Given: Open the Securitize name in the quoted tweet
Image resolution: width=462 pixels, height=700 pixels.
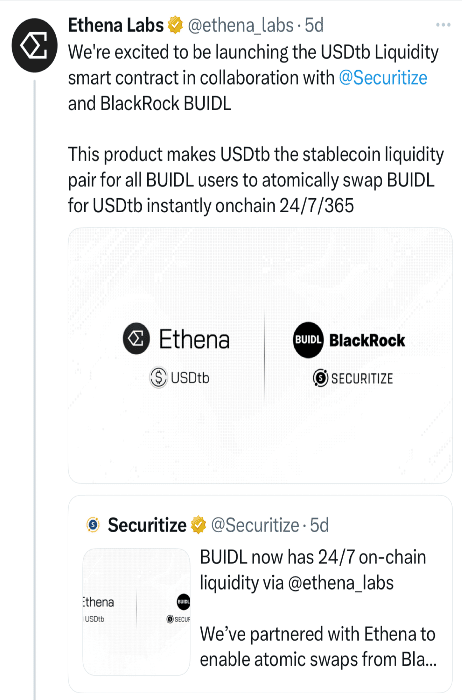Looking at the screenshot, I should point(147,525).
